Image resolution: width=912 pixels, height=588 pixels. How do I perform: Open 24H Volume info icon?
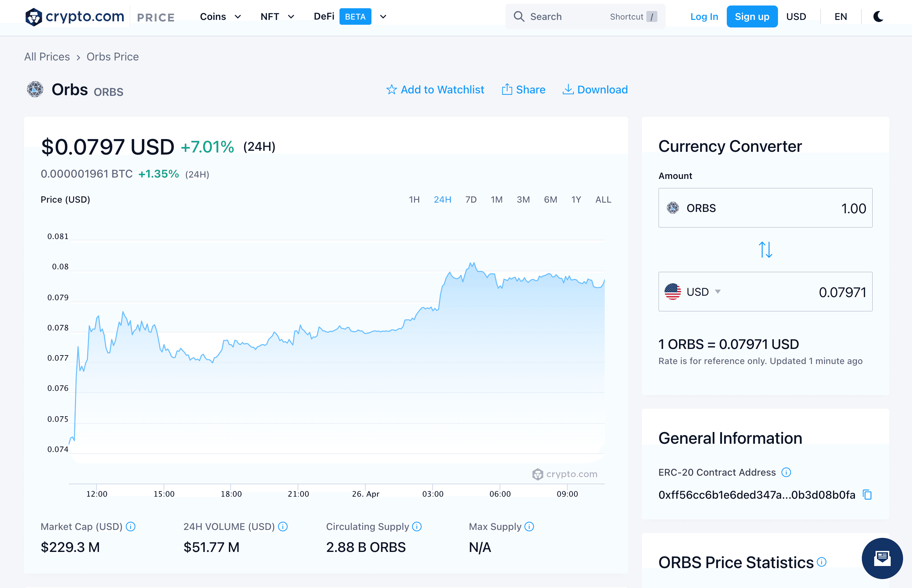pos(282,527)
